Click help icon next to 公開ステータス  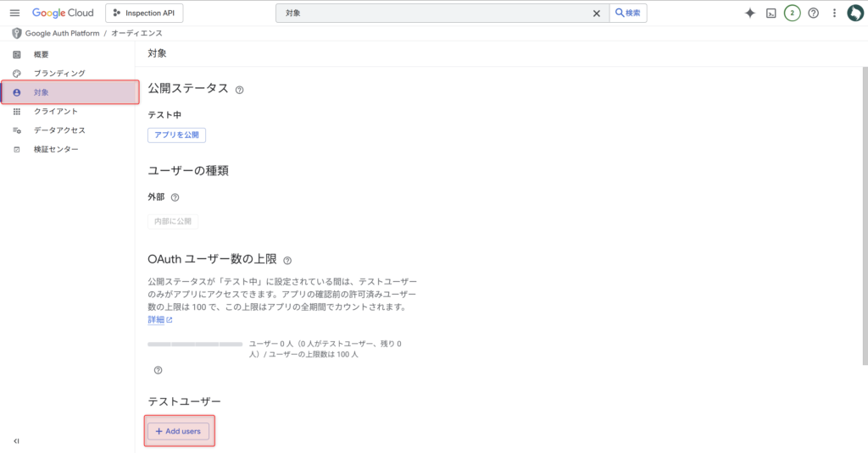click(x=239, y=90)
